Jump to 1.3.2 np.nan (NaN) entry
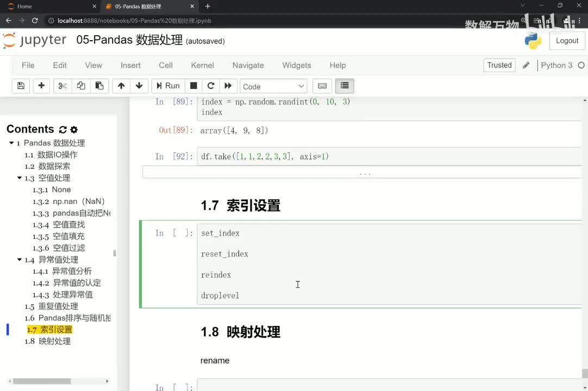 (x=68, y=201)
